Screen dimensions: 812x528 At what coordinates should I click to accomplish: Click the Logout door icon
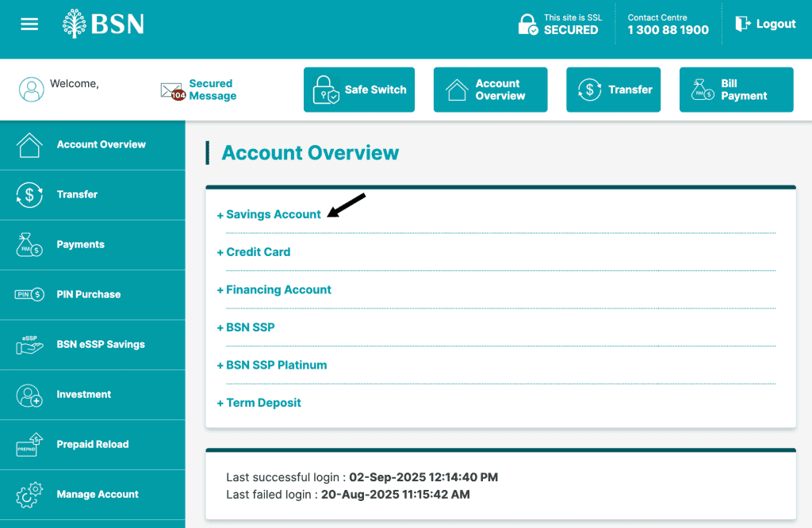coord(743,23)
